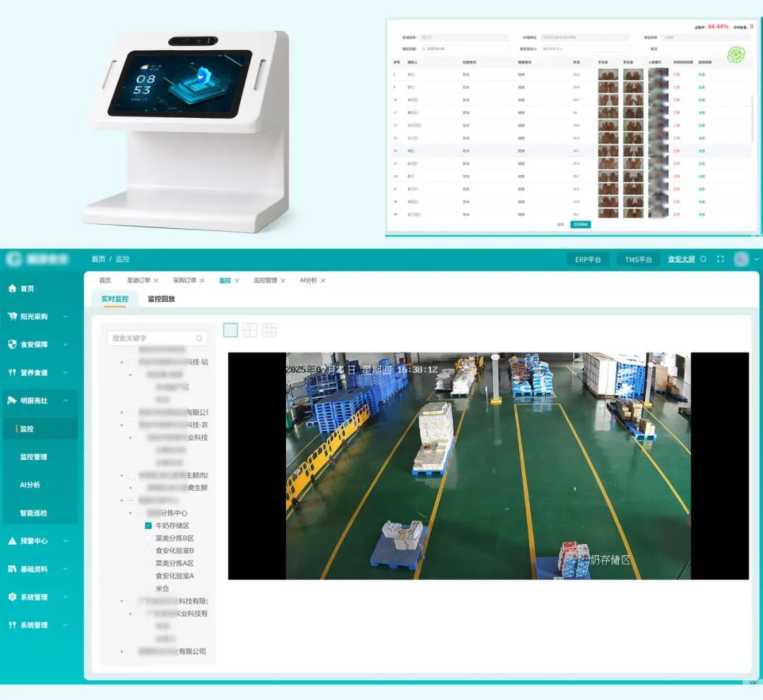Toggle fullscreen mode icon in header

pos(721,259)
